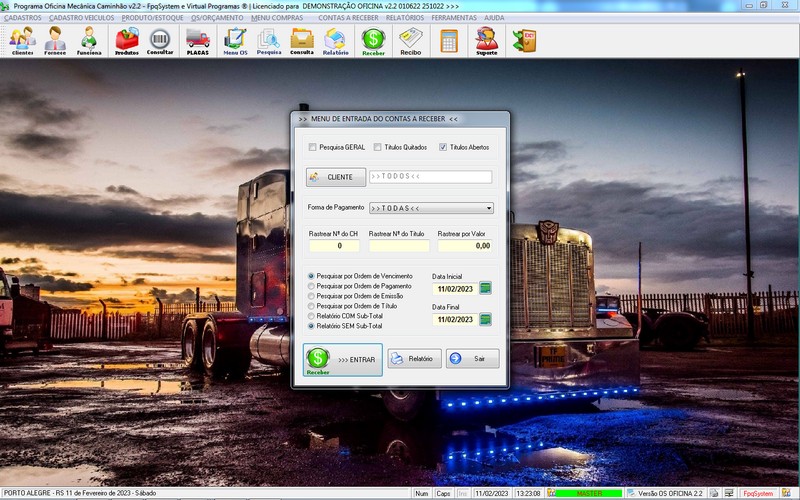Open calendar picker for Data Inicial
Viewport: 800px width, 500px height.
[485, 288]
